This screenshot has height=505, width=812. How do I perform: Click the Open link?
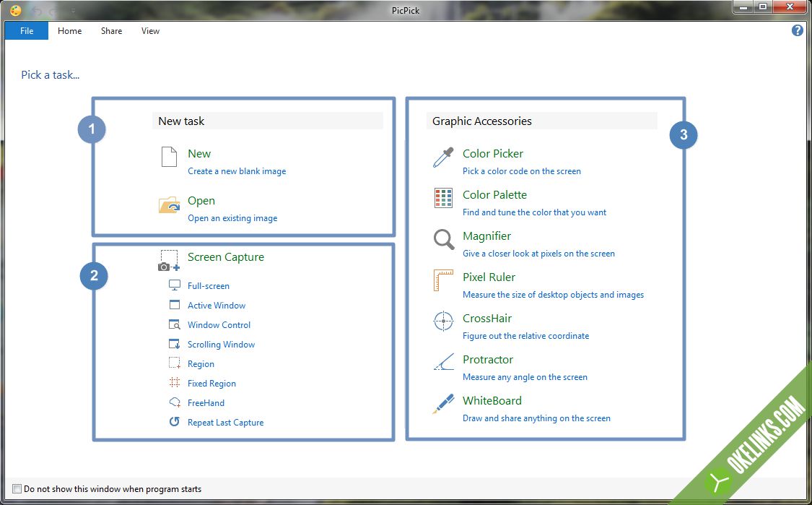(x=201, y=201)
